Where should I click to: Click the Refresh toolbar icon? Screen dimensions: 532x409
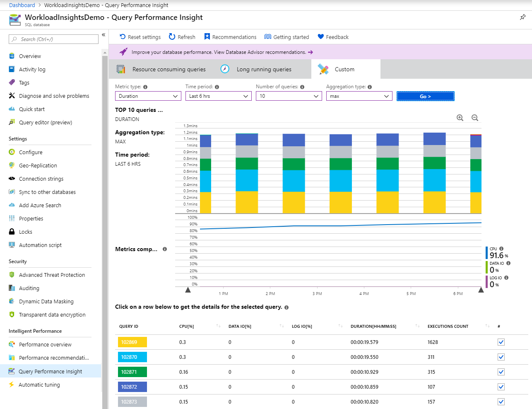click(172, 37)
